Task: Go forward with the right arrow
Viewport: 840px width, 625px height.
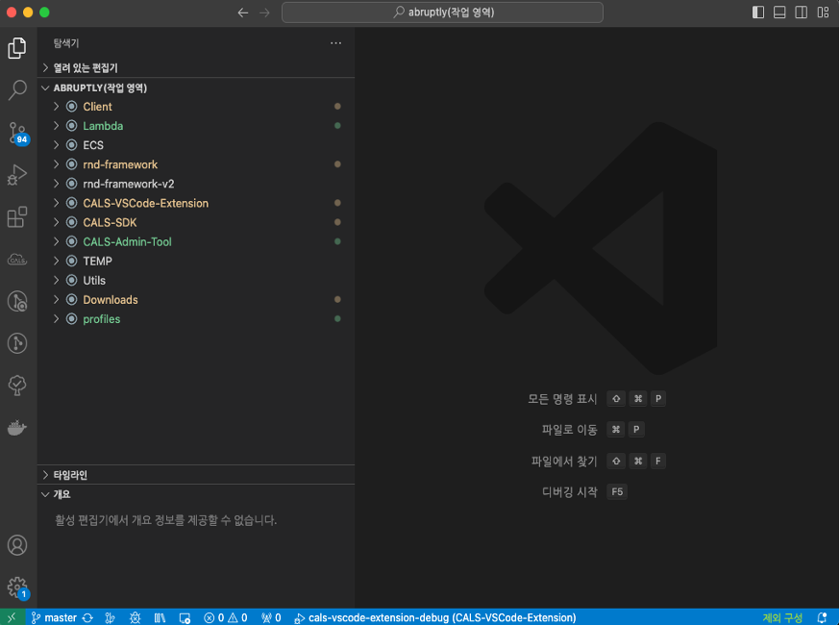Action: 264,12
